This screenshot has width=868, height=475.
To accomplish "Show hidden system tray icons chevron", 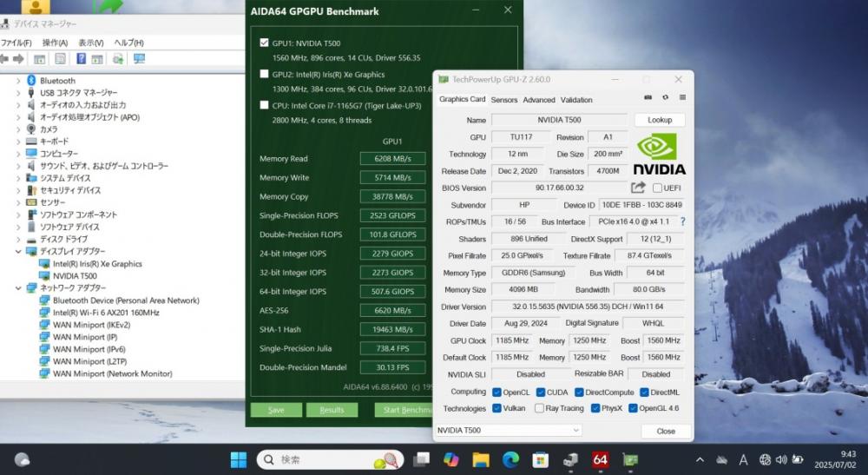I will (x=700, y=459).
